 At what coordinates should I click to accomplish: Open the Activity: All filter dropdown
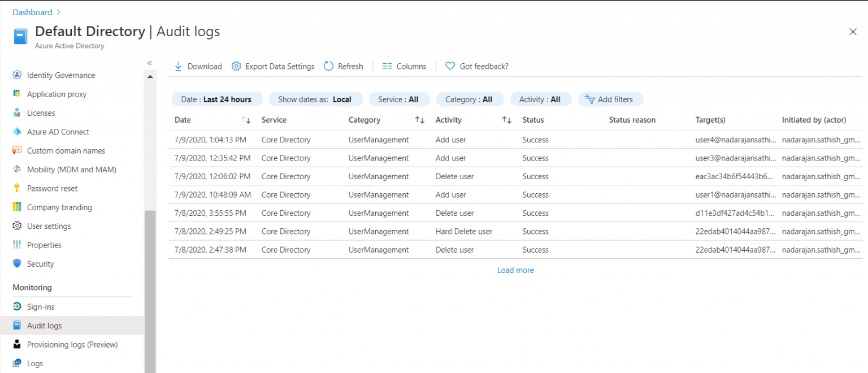[540, 99]
